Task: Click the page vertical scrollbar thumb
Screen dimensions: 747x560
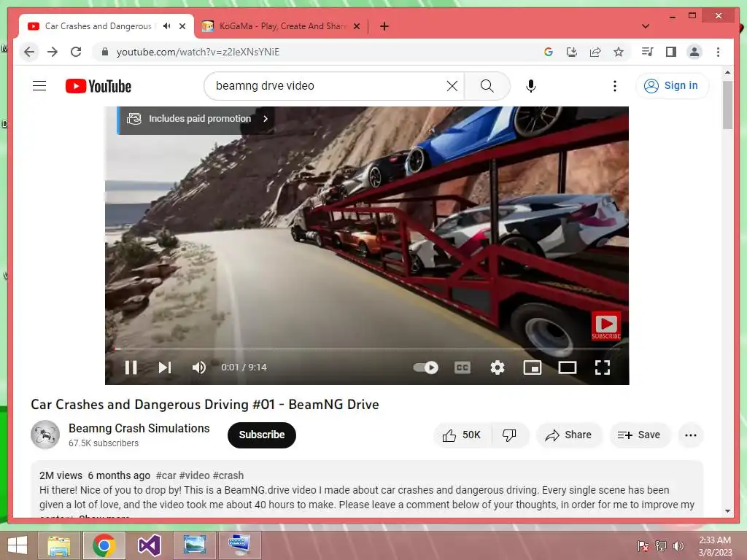Action: 727,105
